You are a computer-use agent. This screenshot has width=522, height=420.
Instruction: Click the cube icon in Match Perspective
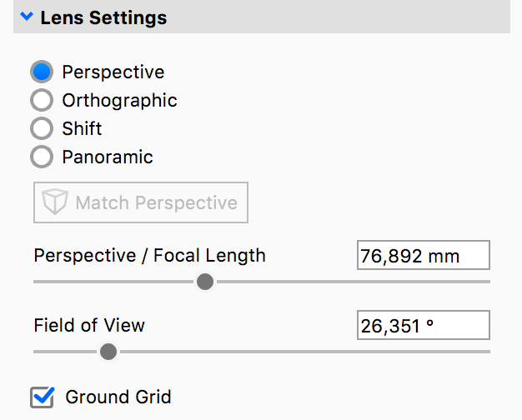pos(56,202)
